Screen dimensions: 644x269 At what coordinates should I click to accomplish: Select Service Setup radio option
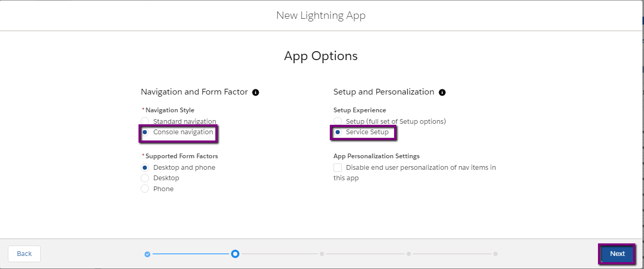pyautogui.click(x=338, y=132)
